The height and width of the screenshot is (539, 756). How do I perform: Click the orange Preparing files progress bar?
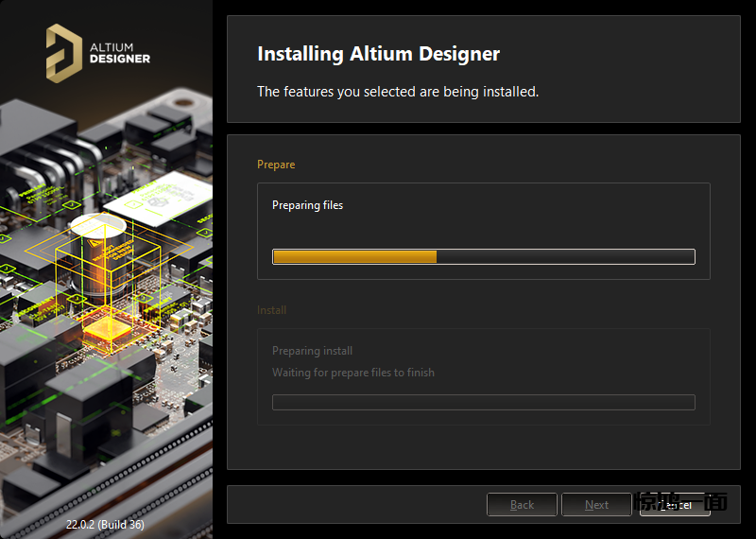pos(354,256)
